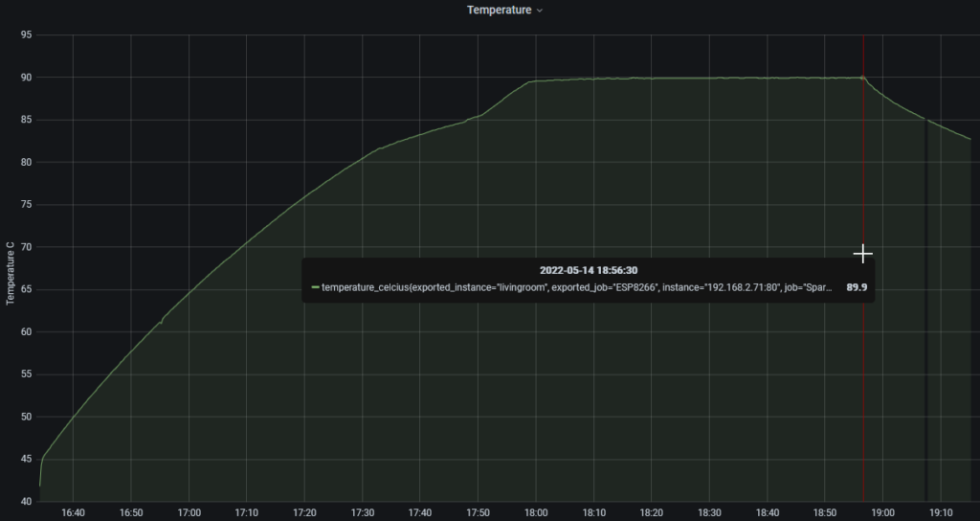Click the white crosshair cursor on graph
The height and width of the screenshot is (521, 980).
[x=863, y=254]
